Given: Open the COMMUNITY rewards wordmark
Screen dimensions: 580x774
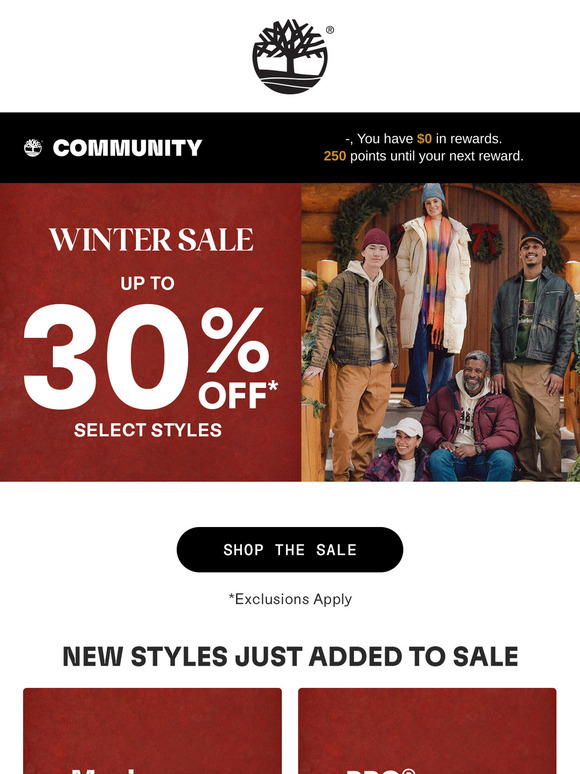Looking at the screenshot, I should pyautogui.click(x=127, y=148).
